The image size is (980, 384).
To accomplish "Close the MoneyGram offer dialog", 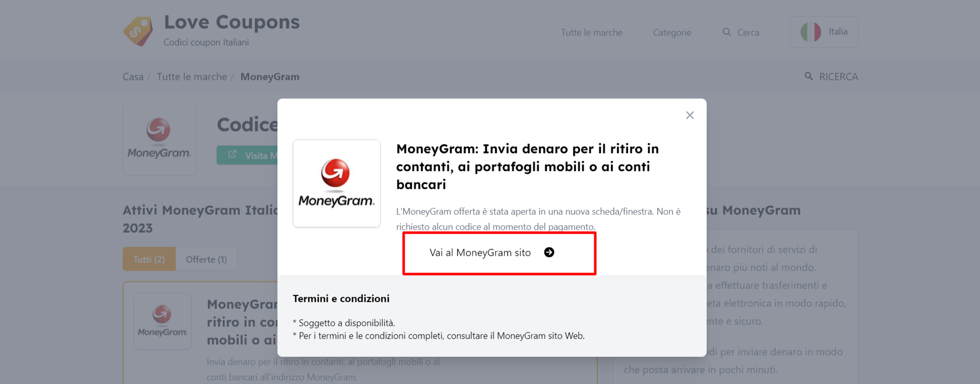I will pyautogui.click(x=690, y=116).
